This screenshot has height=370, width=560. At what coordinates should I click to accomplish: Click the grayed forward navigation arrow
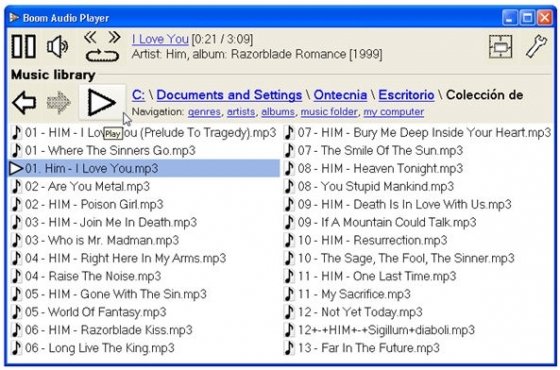pos(59,103)
